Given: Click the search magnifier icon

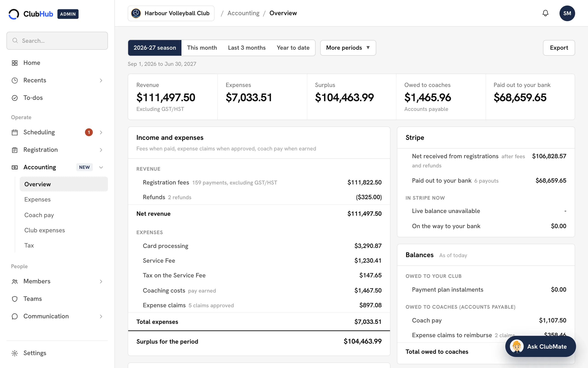Looking at the screenshot, I should [x=15, y=40].
